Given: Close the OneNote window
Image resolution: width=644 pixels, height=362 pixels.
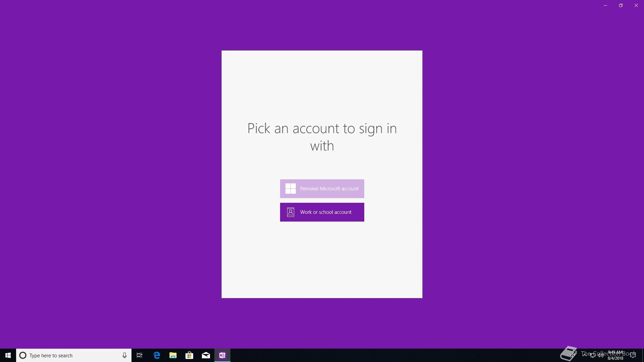Looking at the screenshot, I should tap(636, 5).
